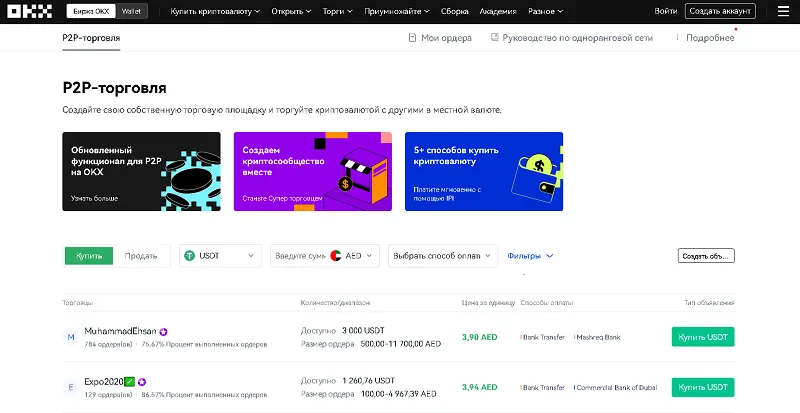
Task: Expand the Открыть menu
Action: [291, 11]
